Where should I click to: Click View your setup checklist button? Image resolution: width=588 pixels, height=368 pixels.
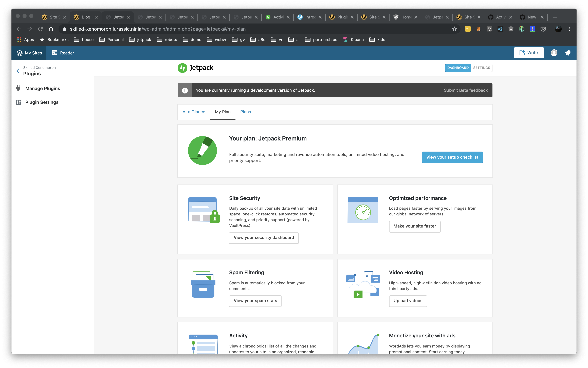(x=452, y=157)
